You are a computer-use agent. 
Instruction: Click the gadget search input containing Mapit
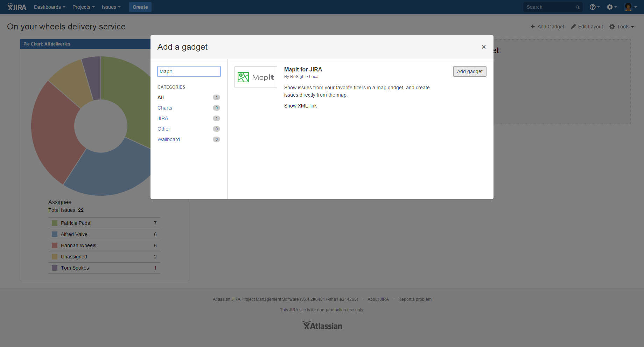[189, 71]
